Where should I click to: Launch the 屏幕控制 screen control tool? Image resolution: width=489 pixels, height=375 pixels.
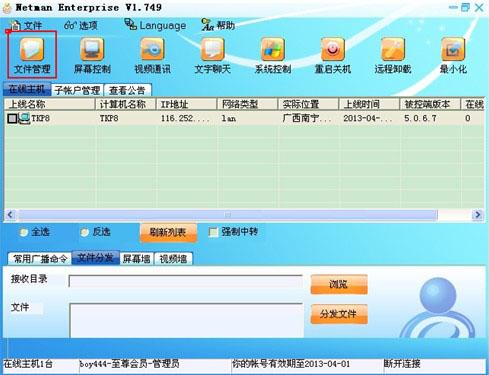pyautogui.click(x=92, y=55)
